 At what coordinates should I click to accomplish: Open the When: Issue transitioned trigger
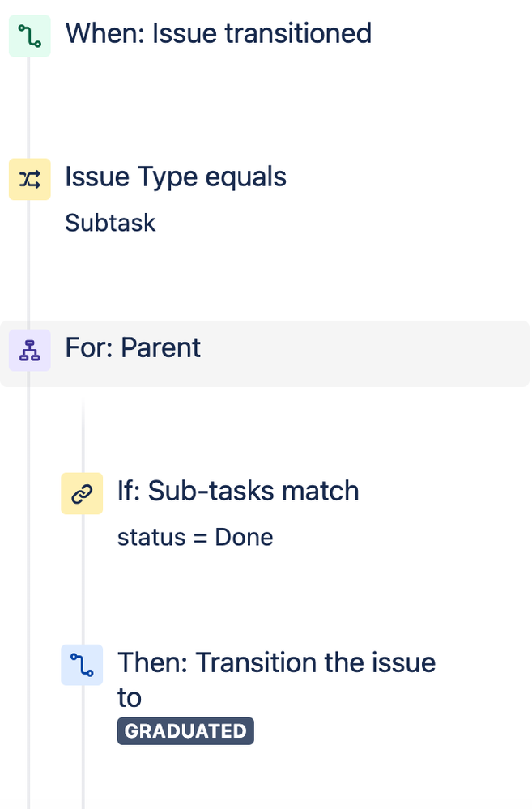pyautogui.click(x=219, y=34)
